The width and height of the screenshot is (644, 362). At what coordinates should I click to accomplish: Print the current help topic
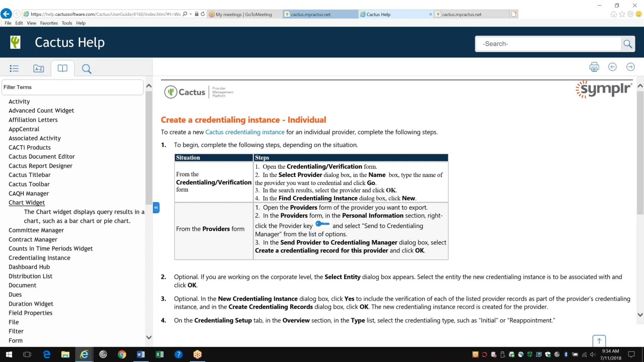594,67
